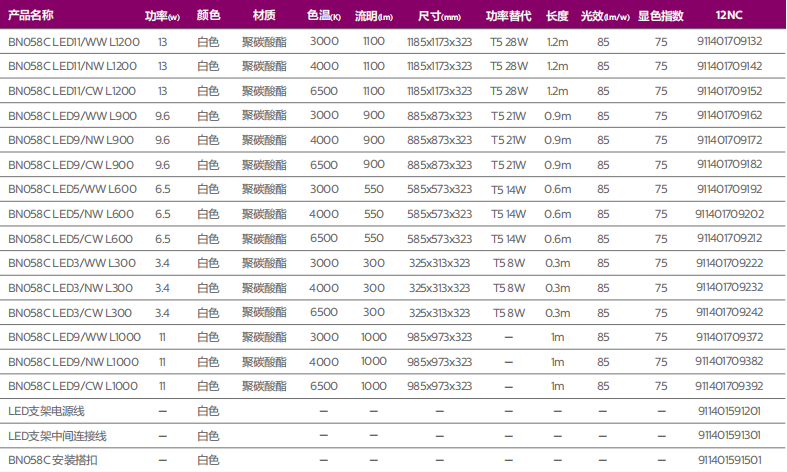The width and height of the screenshot is (787, 472).
Task: Click the LED支架中间连接线 row label
Action: [x=57, y=436]
